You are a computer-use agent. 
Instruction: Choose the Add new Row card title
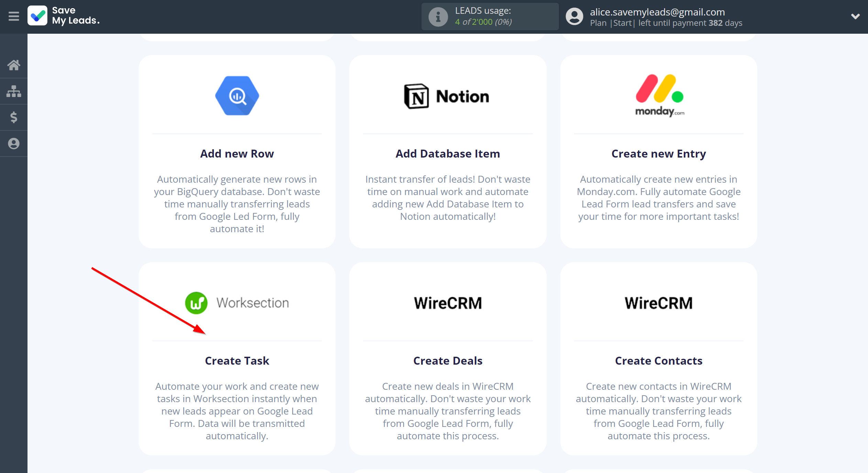coord(237,153)
